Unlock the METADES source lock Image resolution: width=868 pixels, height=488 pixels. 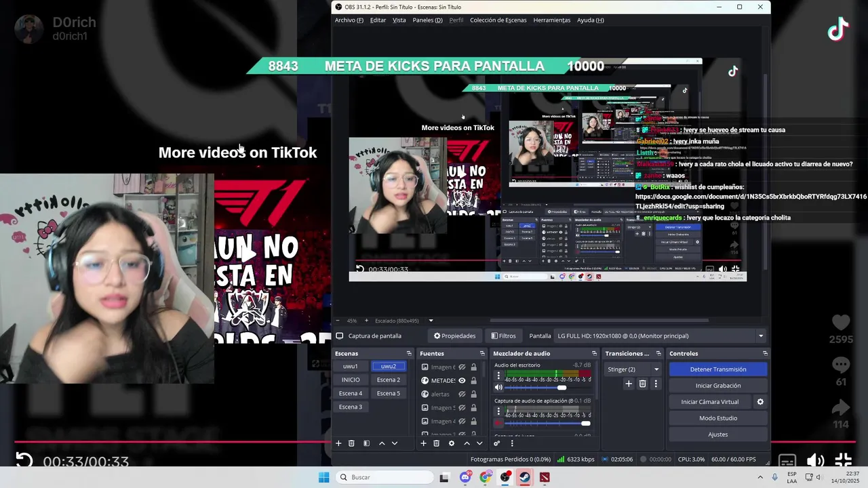coord(473,381)
